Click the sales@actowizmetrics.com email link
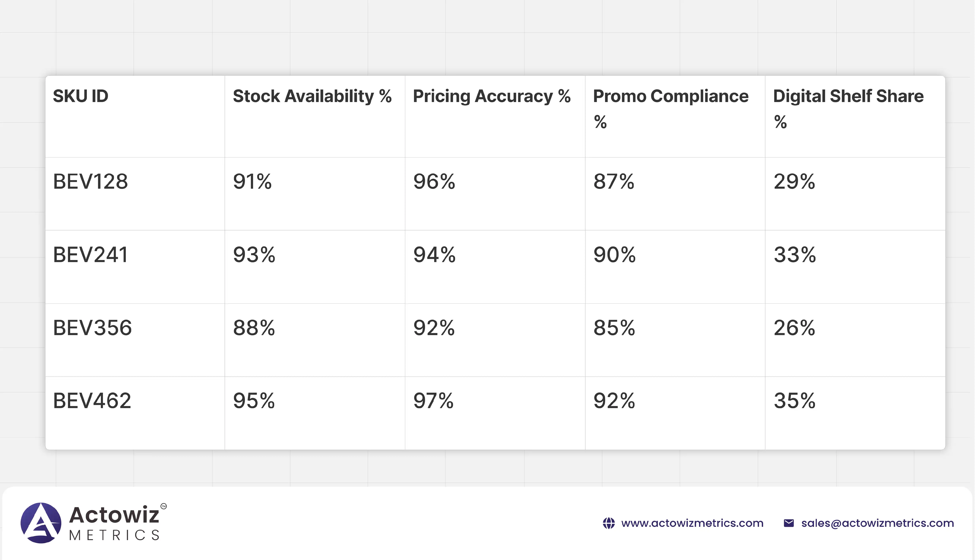The width and height of the screenshot is (975, 560). (x=877, y=523)
